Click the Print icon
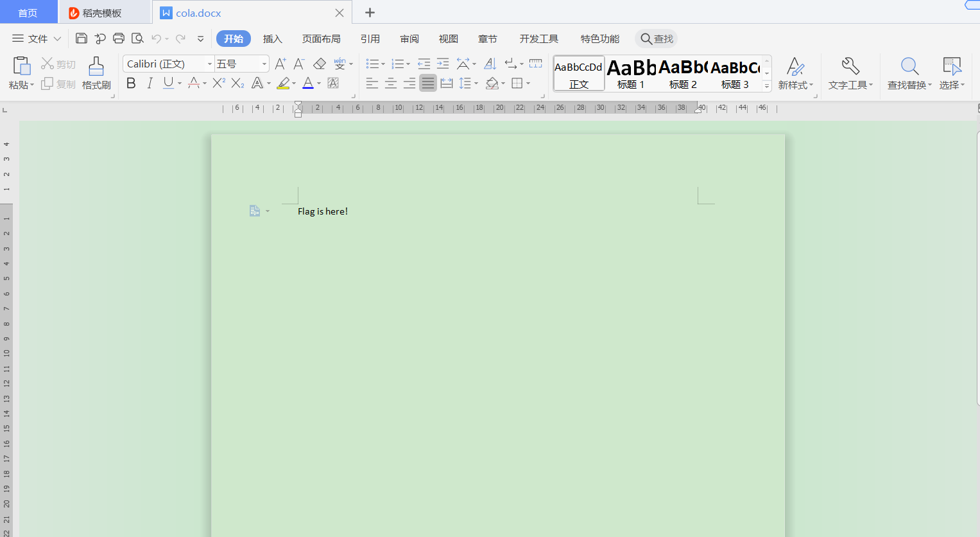Image resolution: width=980 pixels, height=537 pixels. [x=119, y=39]
